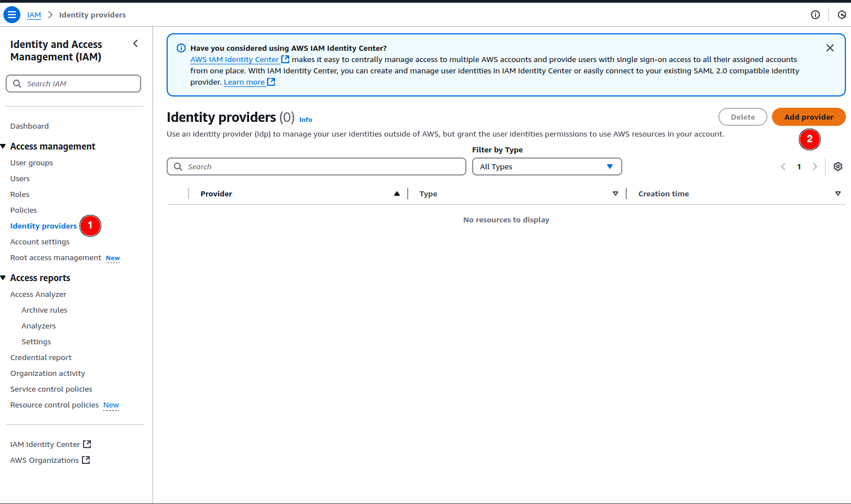Select Identity providers in sidebar
Viewport: 851px width, 504px height.
tap(43, 226)
